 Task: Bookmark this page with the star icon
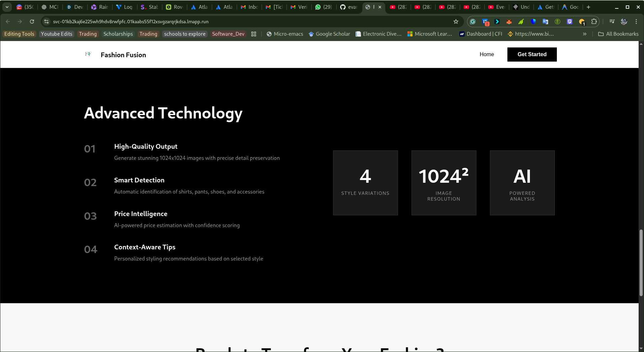tap(456, 22)
